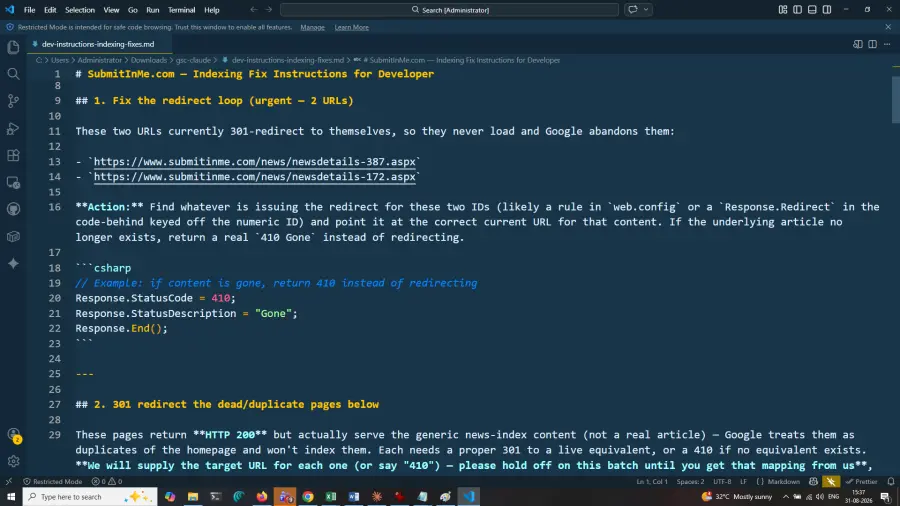The image size is (900, 506).
Task: Go back using the navigation arrow
Action: (254, 10)
